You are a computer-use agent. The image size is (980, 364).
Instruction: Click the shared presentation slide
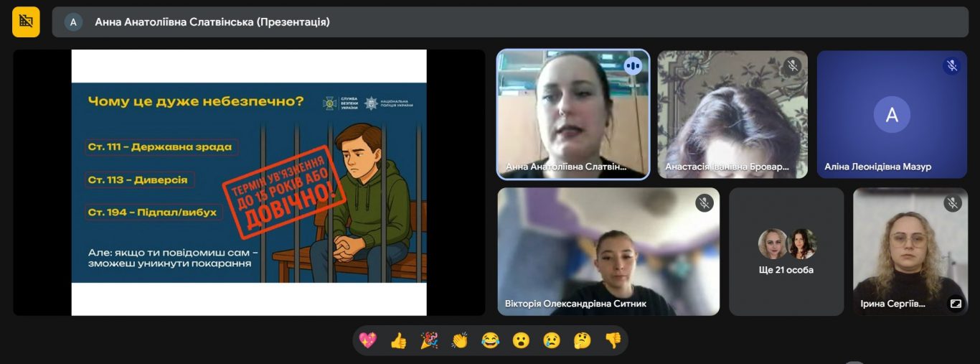point(249,182)
